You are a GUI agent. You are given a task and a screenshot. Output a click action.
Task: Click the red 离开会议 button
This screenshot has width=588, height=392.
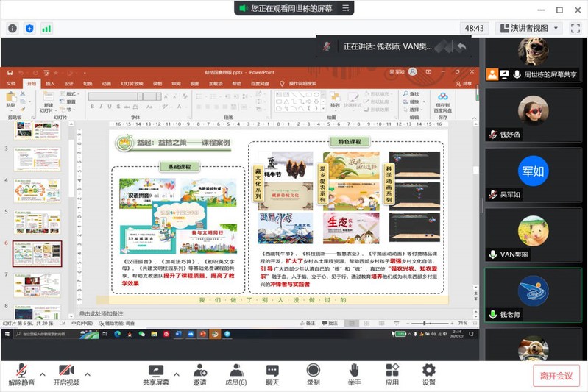click(x=556, y=375)
